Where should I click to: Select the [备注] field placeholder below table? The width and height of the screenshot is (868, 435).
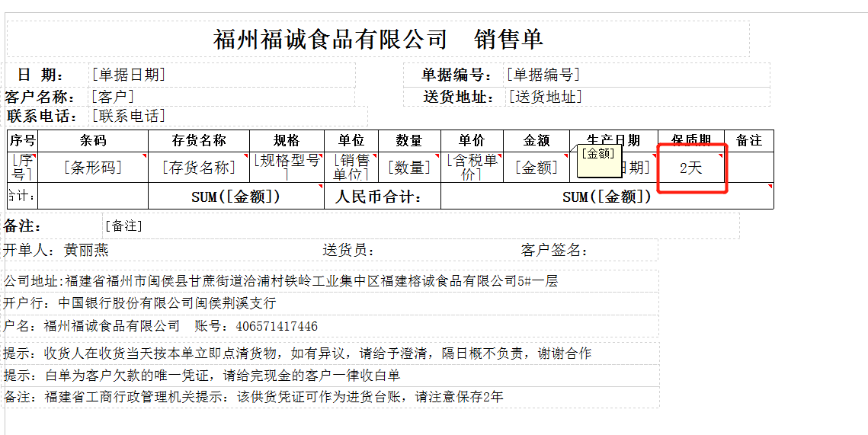pyautogui.click(x=123, y=225)
